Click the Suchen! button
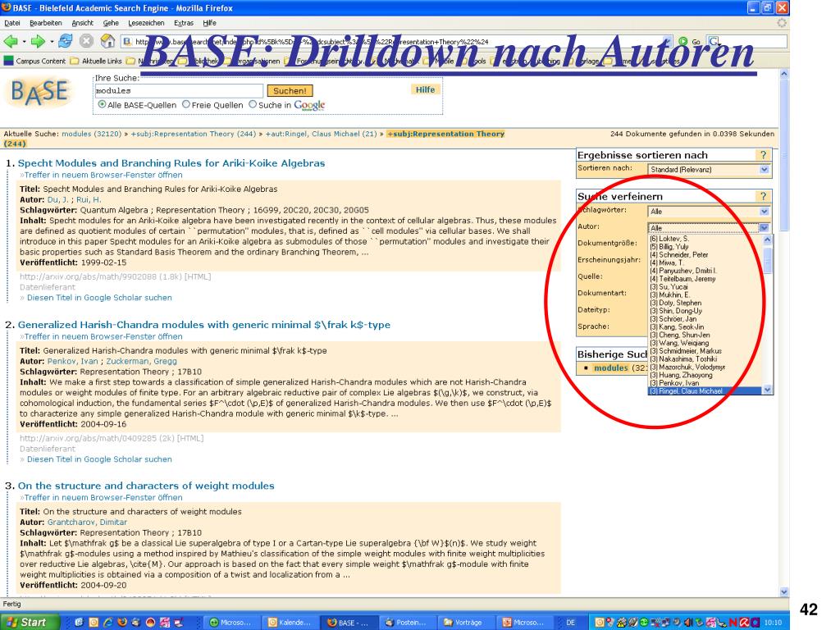This screenshot has width=840, height=630. tap(290, 90)
